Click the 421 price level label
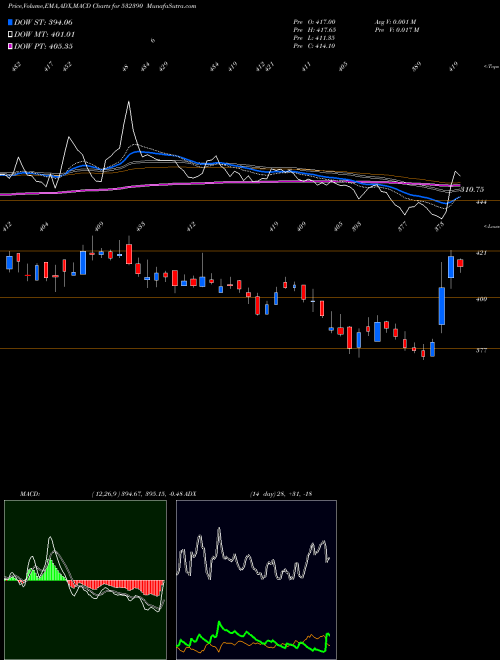Screen dimensions: 500x660 (x=481, y=253)
